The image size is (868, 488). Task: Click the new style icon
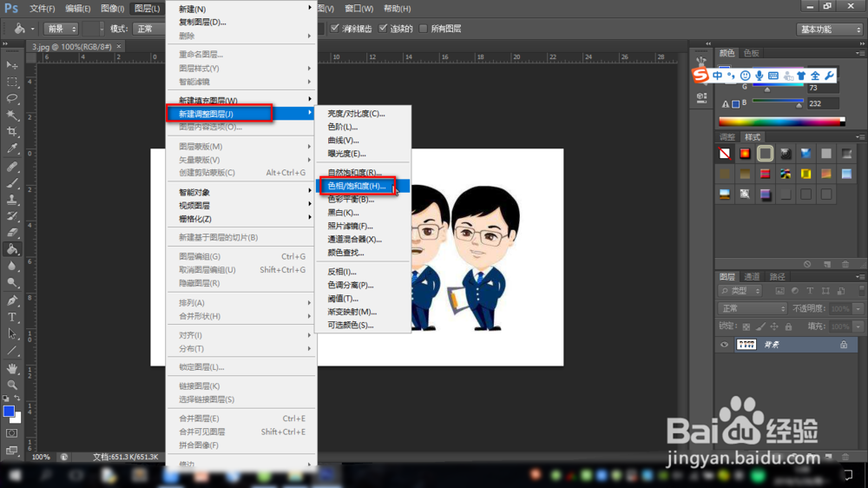826,264
